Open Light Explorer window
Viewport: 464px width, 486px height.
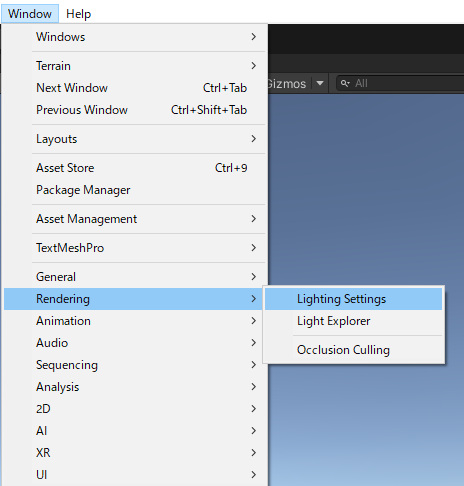(354, 321)
